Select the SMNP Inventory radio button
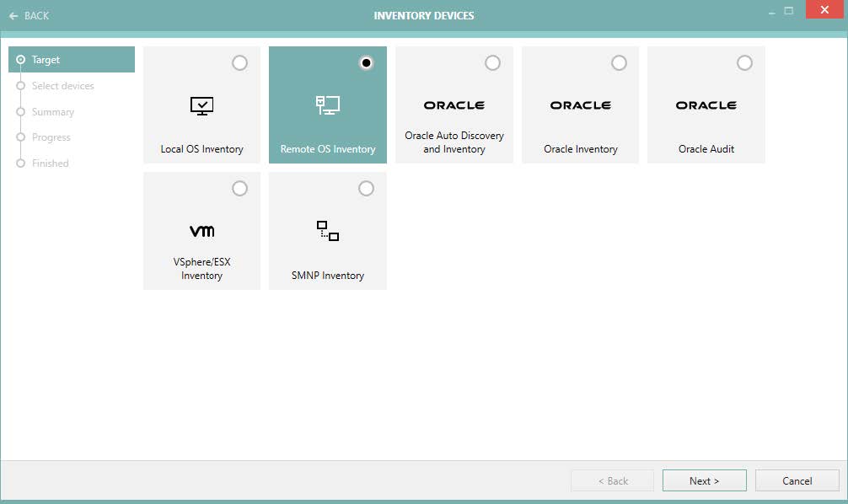Screen dimensions: 848x504 coord(366,188)
